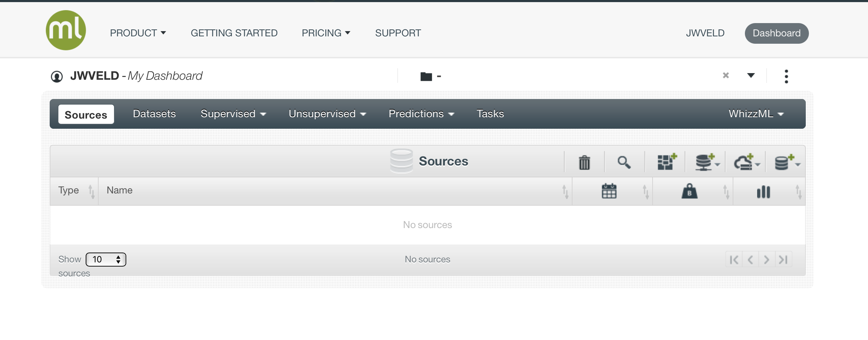Go to the first page of sources
The image size is (868, 340).
(734, 260)
